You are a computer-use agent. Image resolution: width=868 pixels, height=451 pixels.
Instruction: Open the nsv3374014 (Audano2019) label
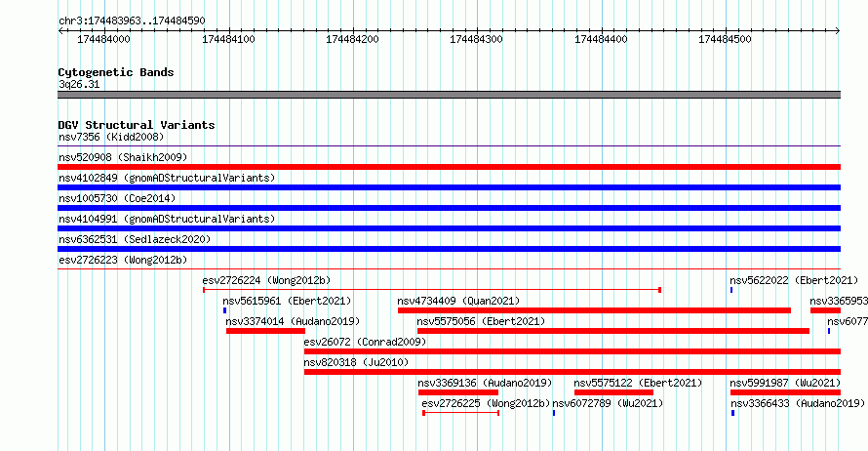(293, 321)
